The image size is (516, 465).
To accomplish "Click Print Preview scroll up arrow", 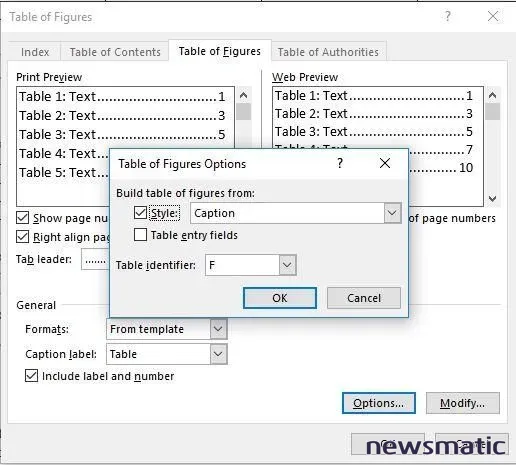I will click(x=244, y=96).
